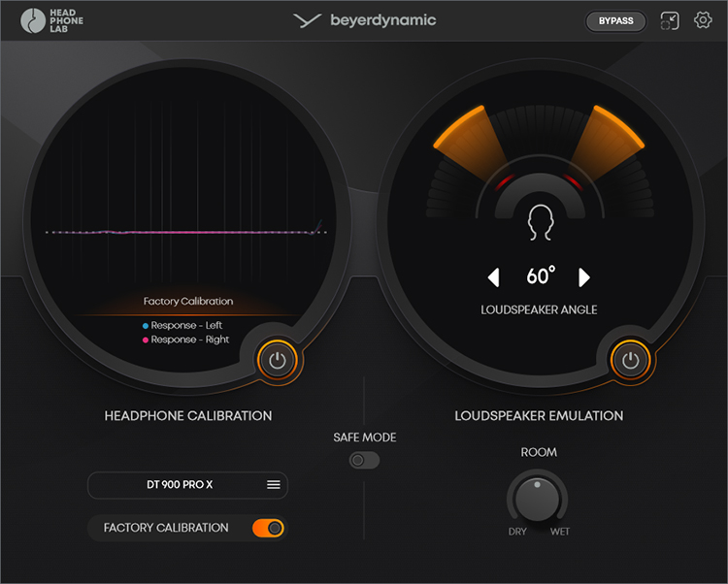
Task: Toggle the headphone calibration power button
Action: 279,361
